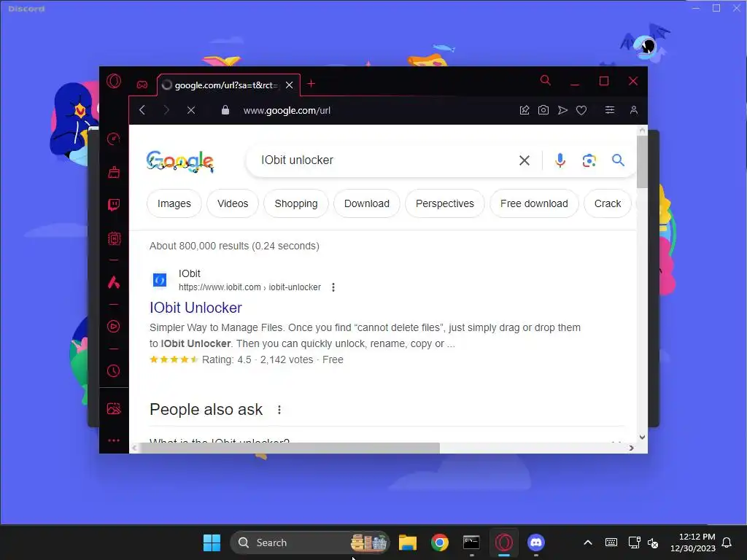Open options for the IObit result
This screenshot has width=747, height=560.
pyautogui.click(x=333, y=287)
